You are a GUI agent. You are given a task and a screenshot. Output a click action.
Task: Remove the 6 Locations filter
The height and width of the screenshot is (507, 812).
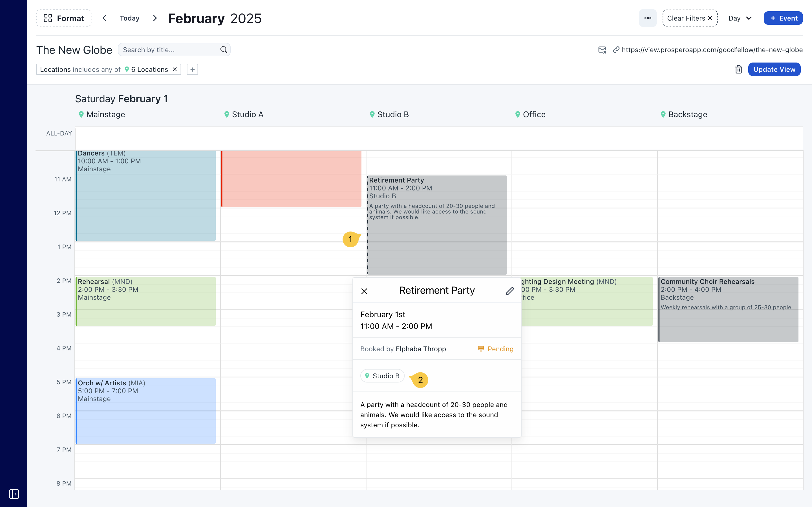(x=175, y=69)
